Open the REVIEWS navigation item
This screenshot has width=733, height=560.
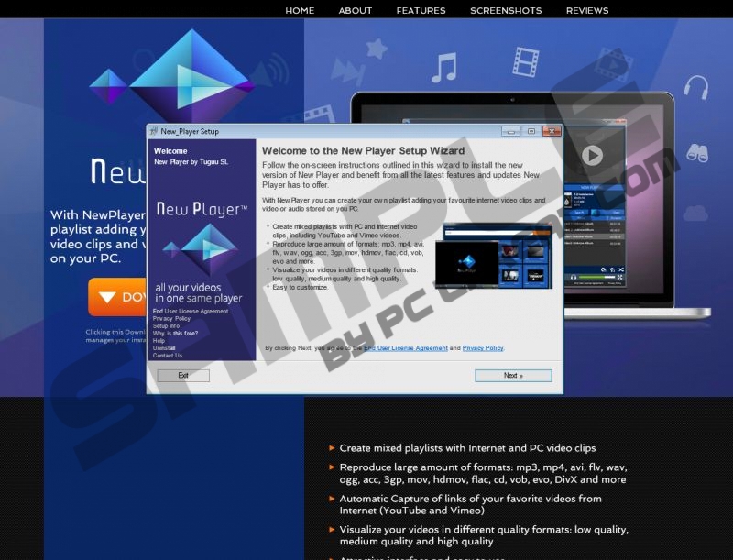[x=587, y=10]
